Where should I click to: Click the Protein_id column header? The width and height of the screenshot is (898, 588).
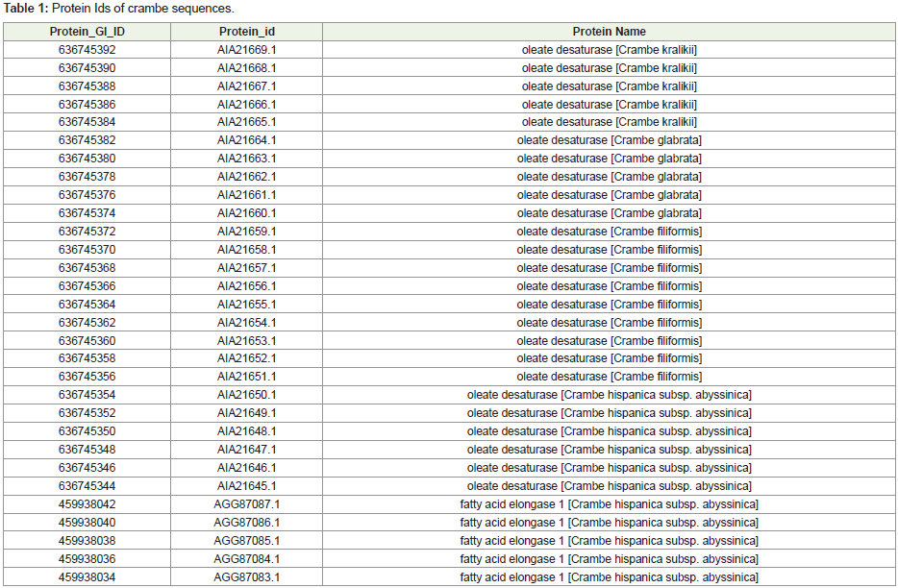point(246,32)
